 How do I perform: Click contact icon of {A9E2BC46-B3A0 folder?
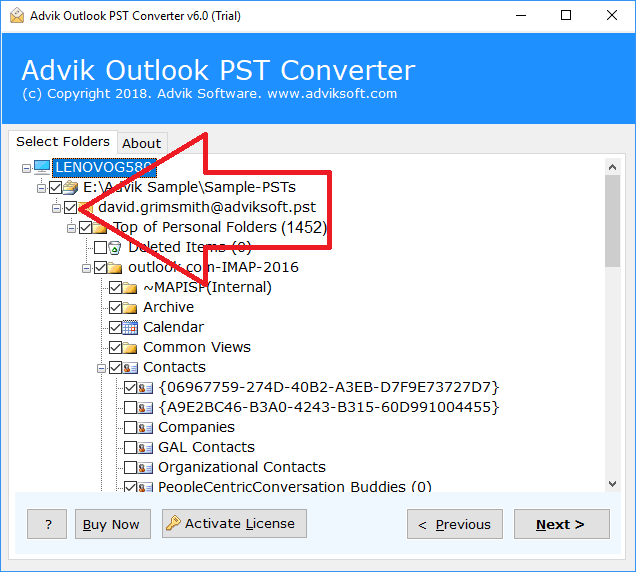pyautogui.click(x=145, y=408)
